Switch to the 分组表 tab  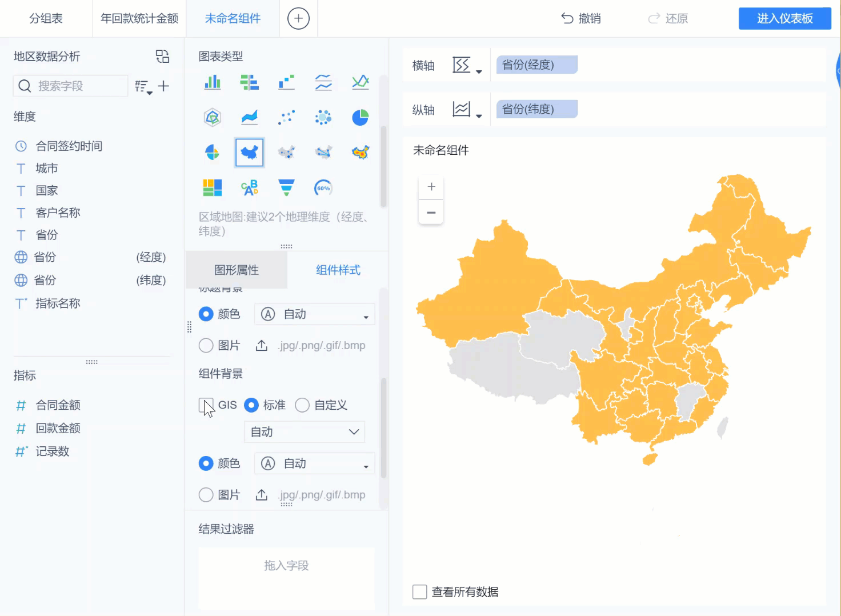click(46, 18)
